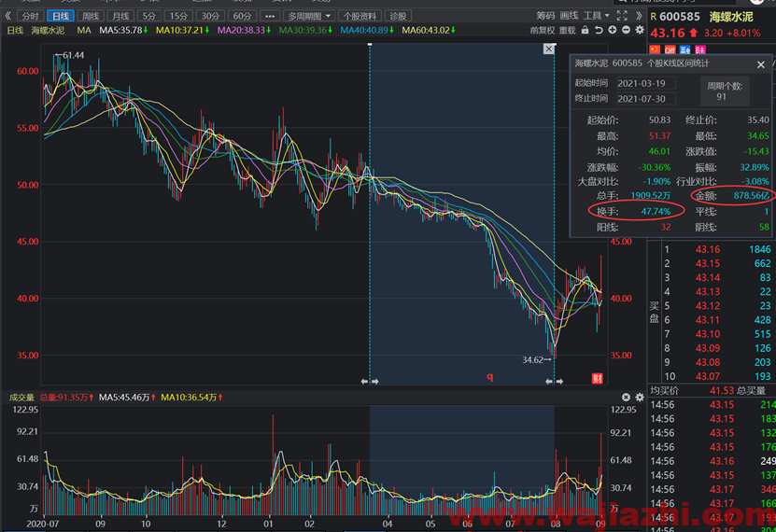Open 画线 drawing tools
This screenshot has height=532, width=776.
click(569, 16)
